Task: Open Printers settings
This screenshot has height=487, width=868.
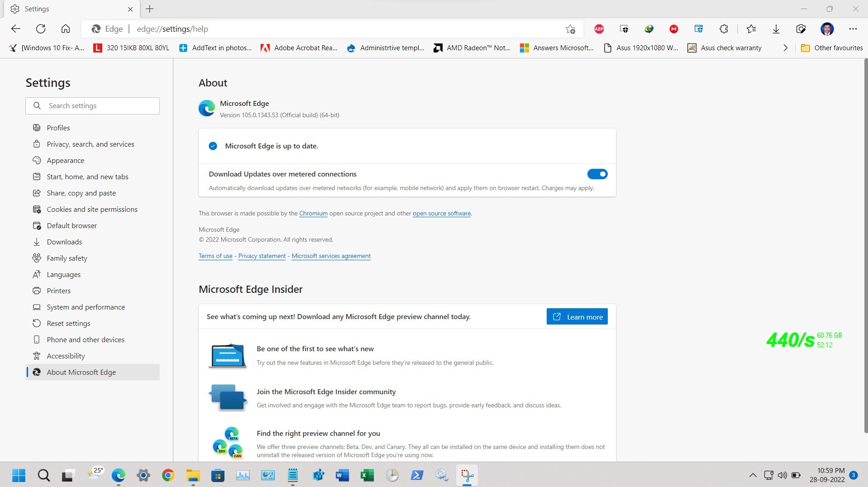Action: pyautogui.click(x=93, y=291)
